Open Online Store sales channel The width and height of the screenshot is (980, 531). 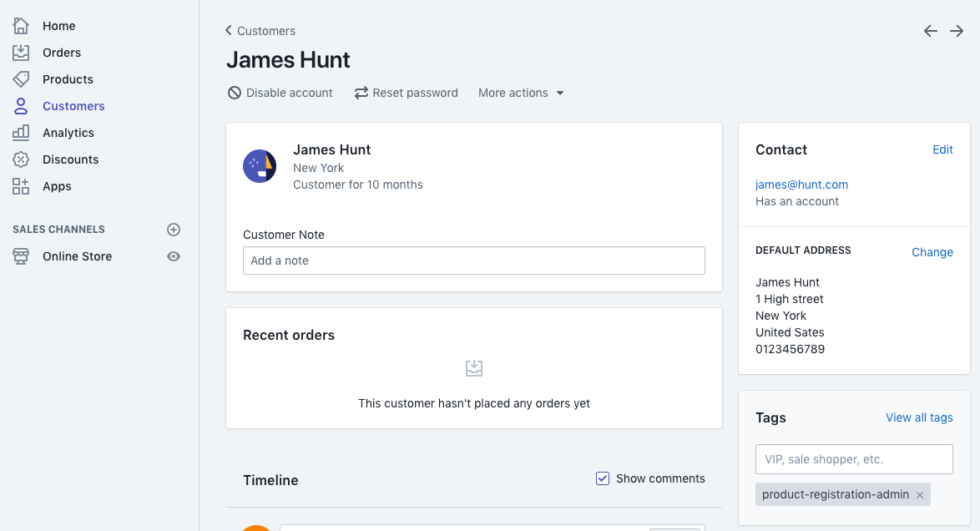(x=77, y=256)
